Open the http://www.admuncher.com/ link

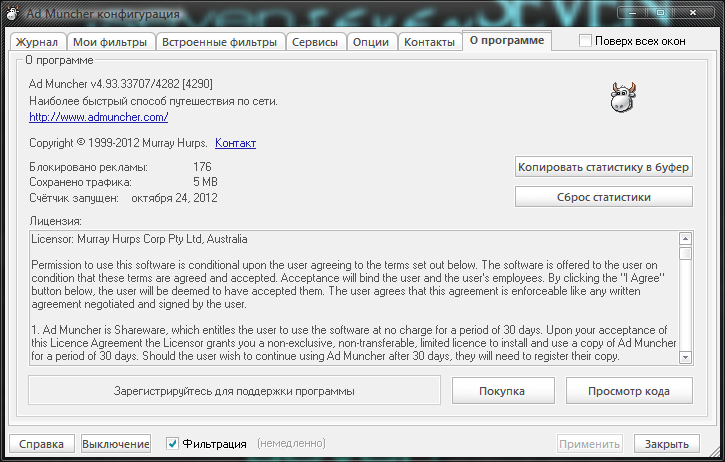[98, 117]
